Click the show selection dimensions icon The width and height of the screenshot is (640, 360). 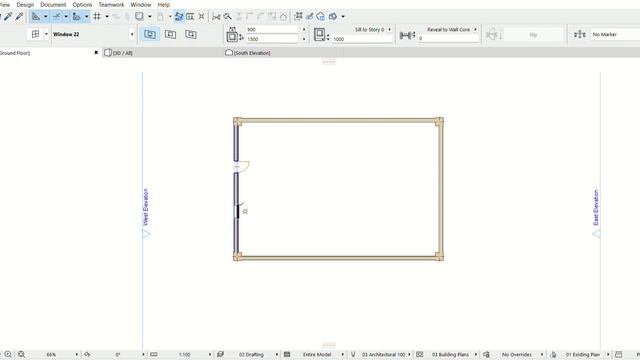click(x=190, y=16)
